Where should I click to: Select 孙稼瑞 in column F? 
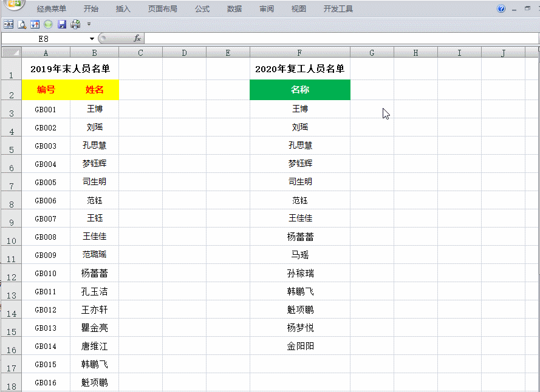tap(300, 273)
